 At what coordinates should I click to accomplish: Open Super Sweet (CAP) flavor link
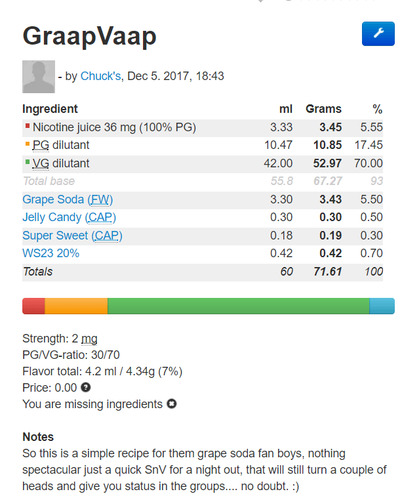point(72,236)
